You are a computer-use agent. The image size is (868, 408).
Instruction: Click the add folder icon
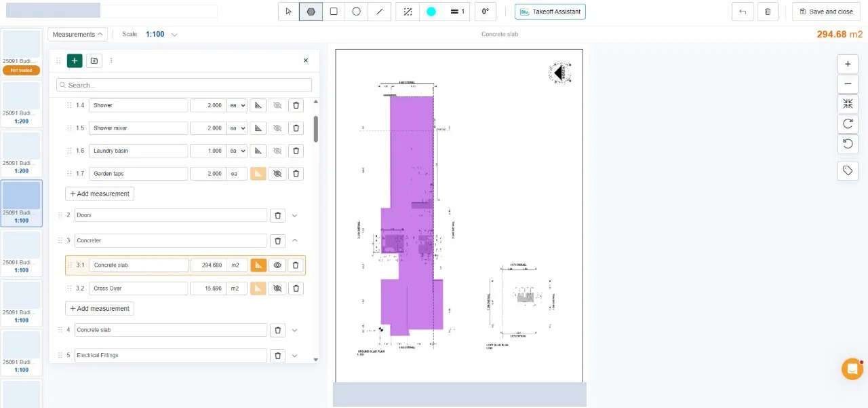94,60
